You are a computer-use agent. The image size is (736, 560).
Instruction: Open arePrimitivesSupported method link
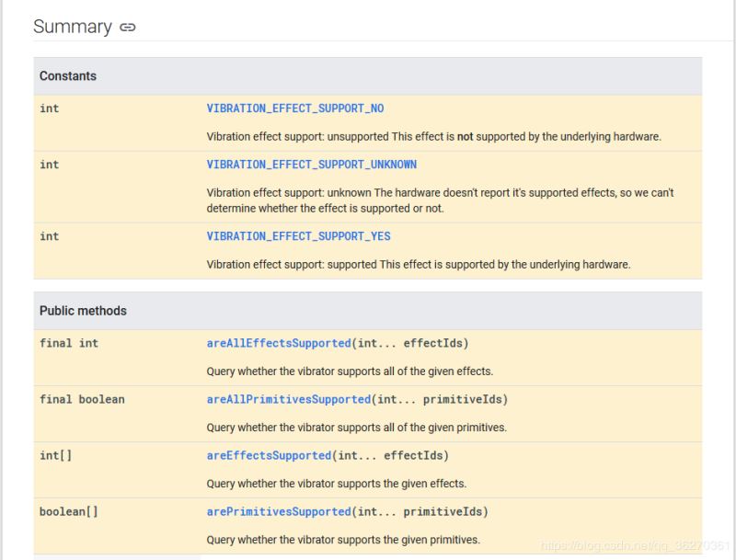279,511
